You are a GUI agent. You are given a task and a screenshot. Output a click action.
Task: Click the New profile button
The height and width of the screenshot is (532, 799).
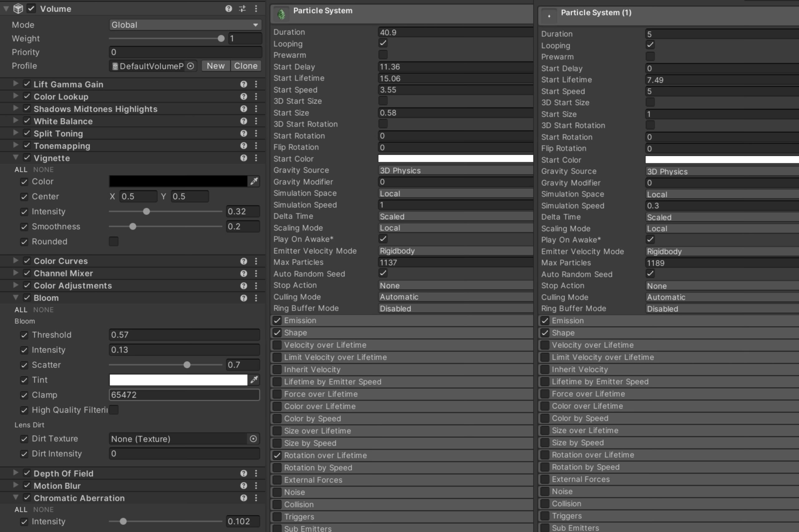216,66
